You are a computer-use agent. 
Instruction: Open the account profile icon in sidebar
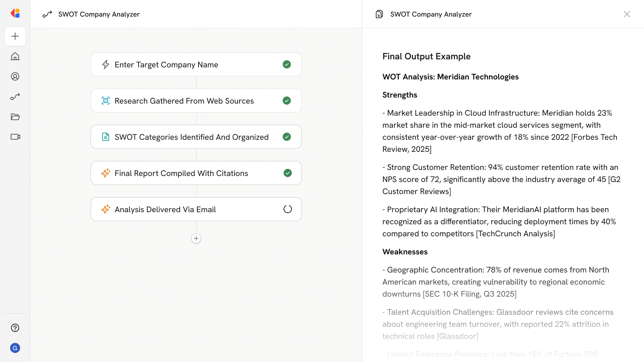(15, 76)
